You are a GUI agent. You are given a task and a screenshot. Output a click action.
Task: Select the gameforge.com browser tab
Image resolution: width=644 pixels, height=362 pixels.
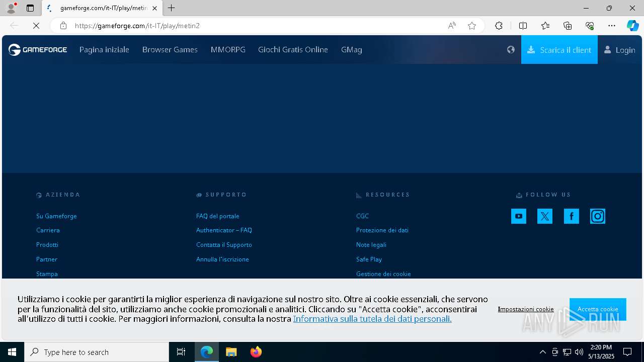click(102, 8)
